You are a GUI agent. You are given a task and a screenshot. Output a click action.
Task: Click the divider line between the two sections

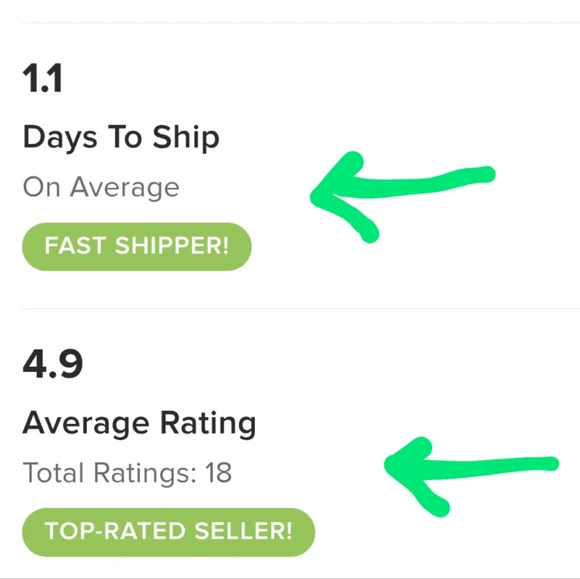coord(301,308)
